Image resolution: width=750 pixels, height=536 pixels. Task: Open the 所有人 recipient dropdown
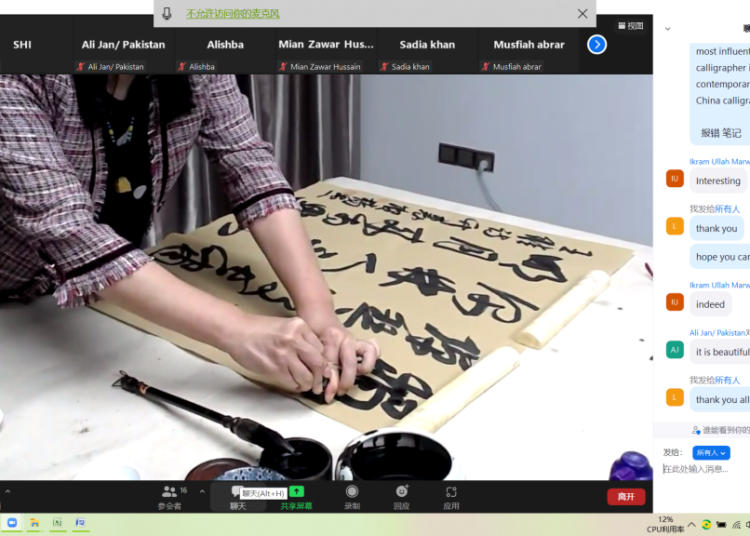point(711,453)
